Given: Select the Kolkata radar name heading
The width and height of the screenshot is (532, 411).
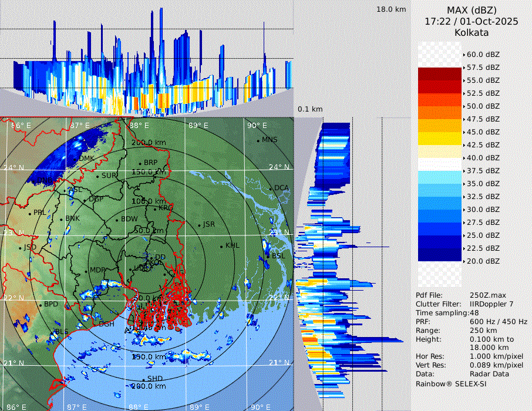Looking at the screenshot, I should click(472, 32).
